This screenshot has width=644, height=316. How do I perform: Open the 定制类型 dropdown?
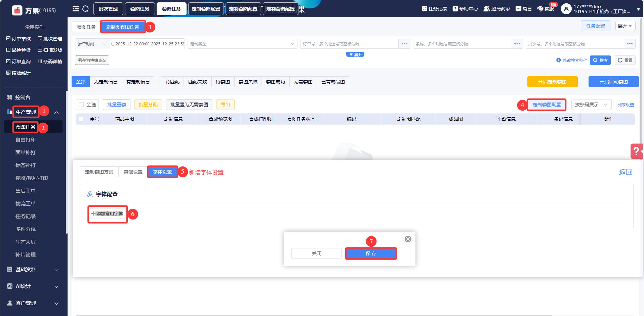point(242,44)
